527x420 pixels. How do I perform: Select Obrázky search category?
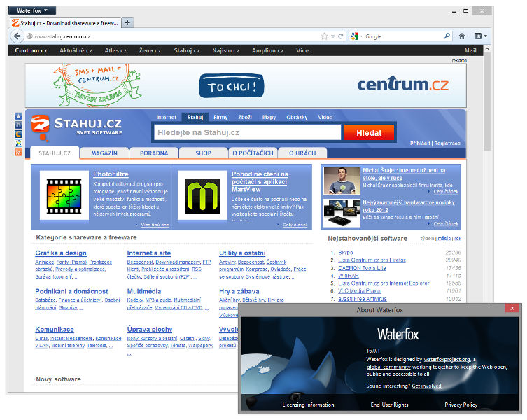(297, 117)
